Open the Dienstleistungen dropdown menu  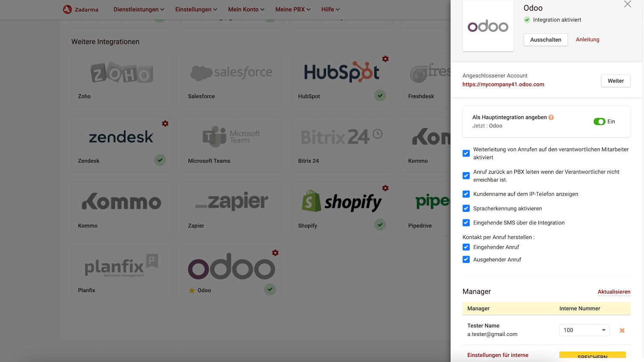(139, 9)
